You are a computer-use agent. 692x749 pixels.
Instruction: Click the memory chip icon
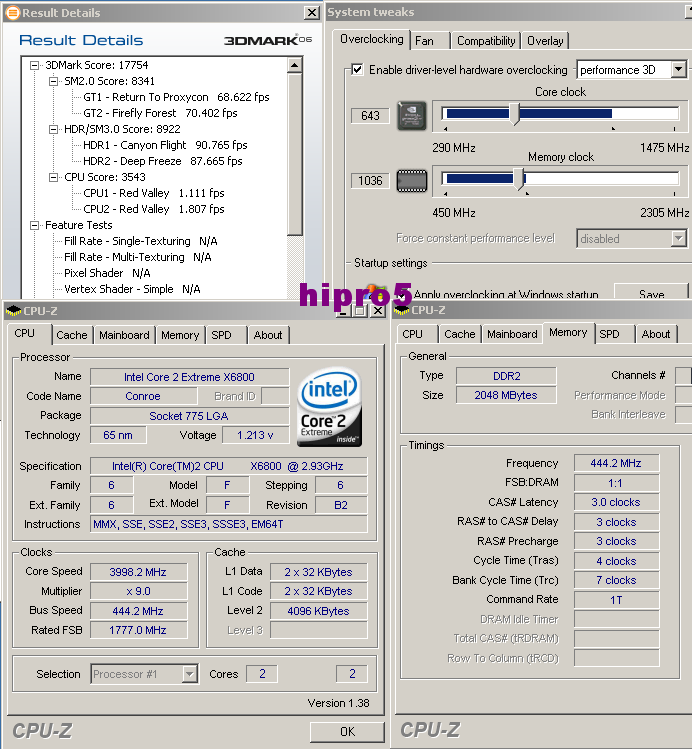click(x=412, y=181)
